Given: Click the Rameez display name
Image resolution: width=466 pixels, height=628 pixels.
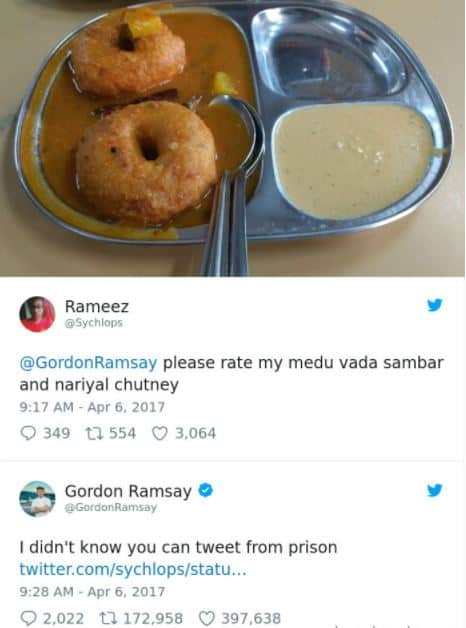Looking at the screenshot, I should (96, 307).
